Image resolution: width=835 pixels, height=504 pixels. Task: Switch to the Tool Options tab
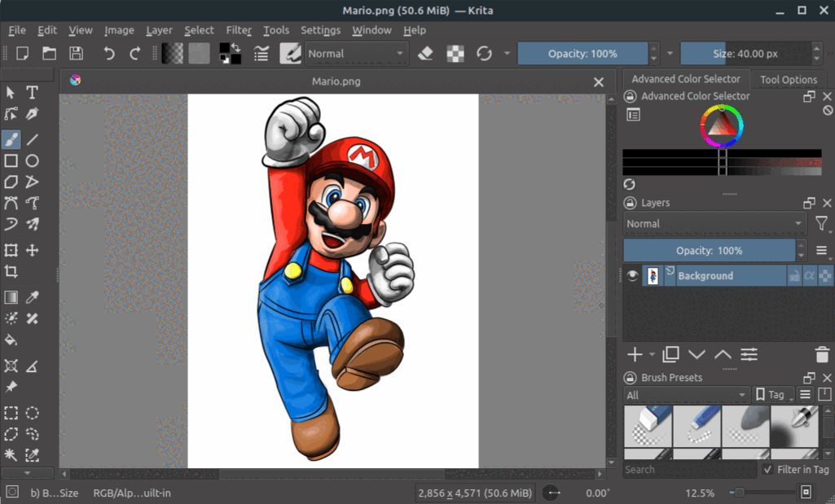coord(789,80)
